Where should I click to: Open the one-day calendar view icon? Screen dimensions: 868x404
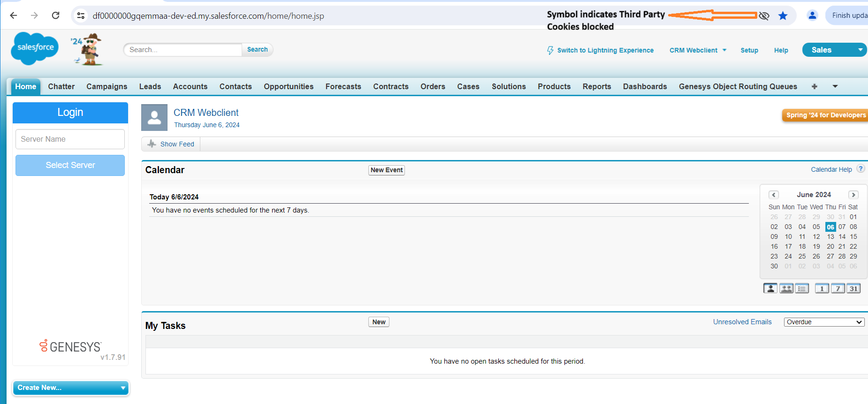[822, 289]
